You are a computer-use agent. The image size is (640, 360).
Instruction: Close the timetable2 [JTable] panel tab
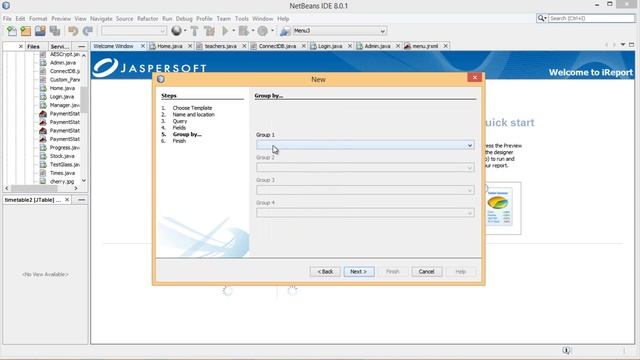pos(67,200)
